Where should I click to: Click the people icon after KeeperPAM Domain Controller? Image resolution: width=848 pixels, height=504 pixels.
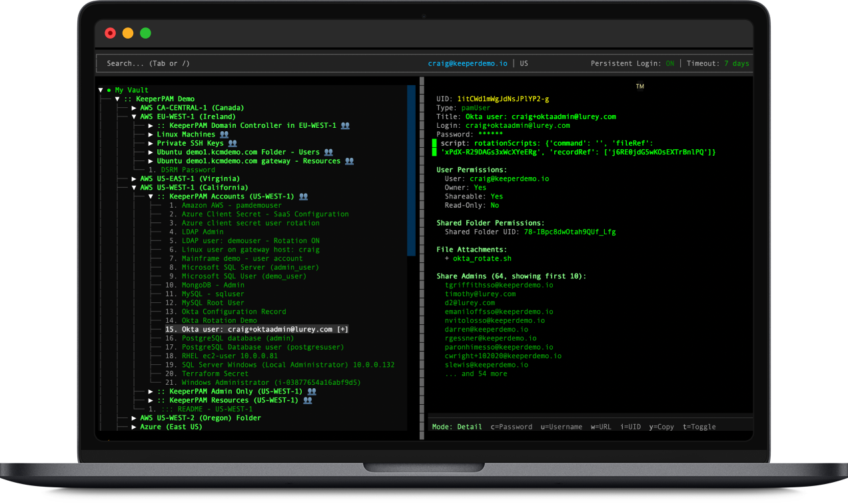pyautogui.click(x=344, y=126)
